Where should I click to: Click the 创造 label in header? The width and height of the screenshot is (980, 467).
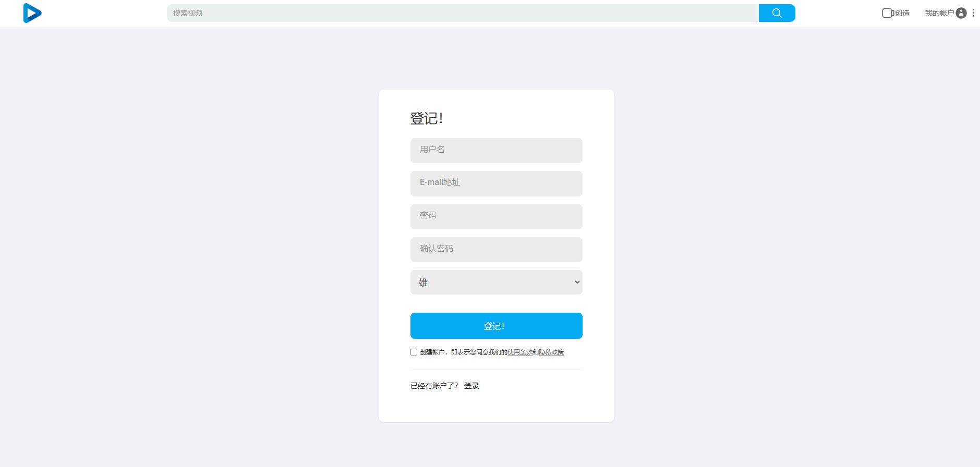point(902,13)
